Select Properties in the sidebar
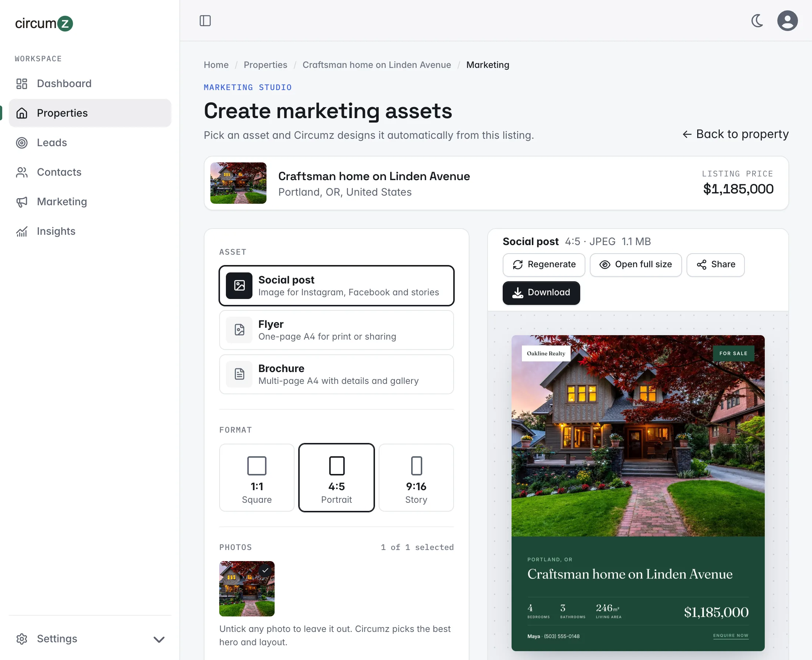This screenshot has width=812, height=660. (x=90, y=113)
